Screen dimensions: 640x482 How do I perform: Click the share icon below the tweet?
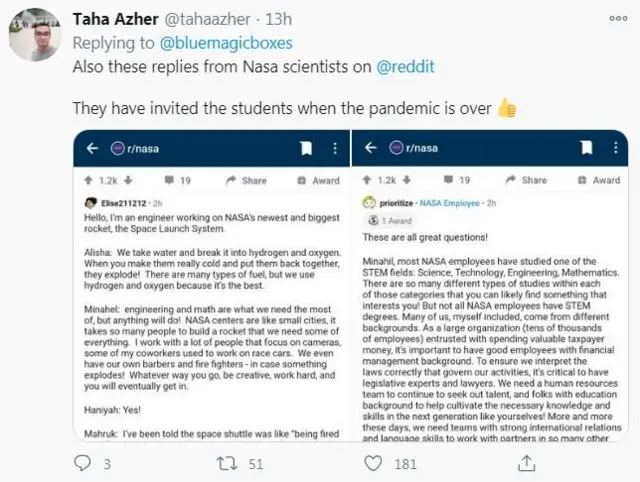[520, 462]
